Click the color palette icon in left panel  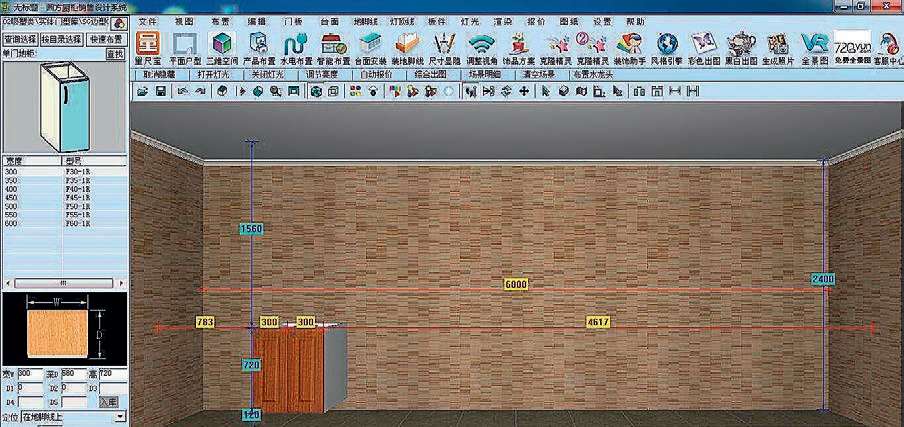click(119, 23)
